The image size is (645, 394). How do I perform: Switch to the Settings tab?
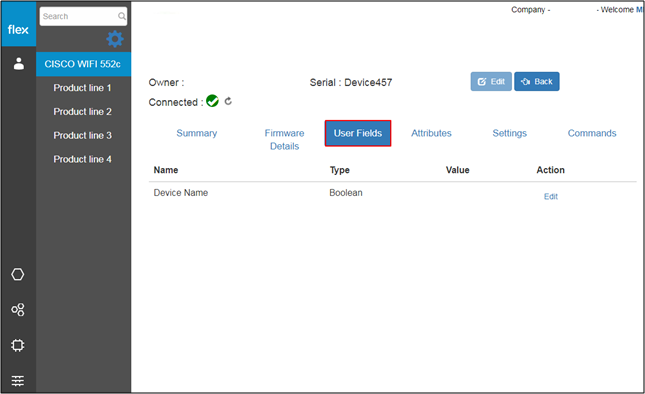(x=510, y=133)
